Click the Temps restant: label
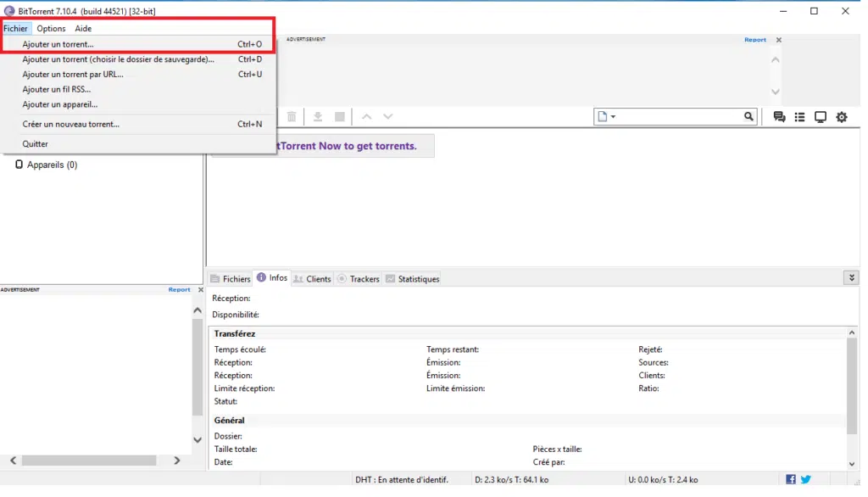Image resolution: width=868 pixels, height=497 pixels. tap(453, 349)
